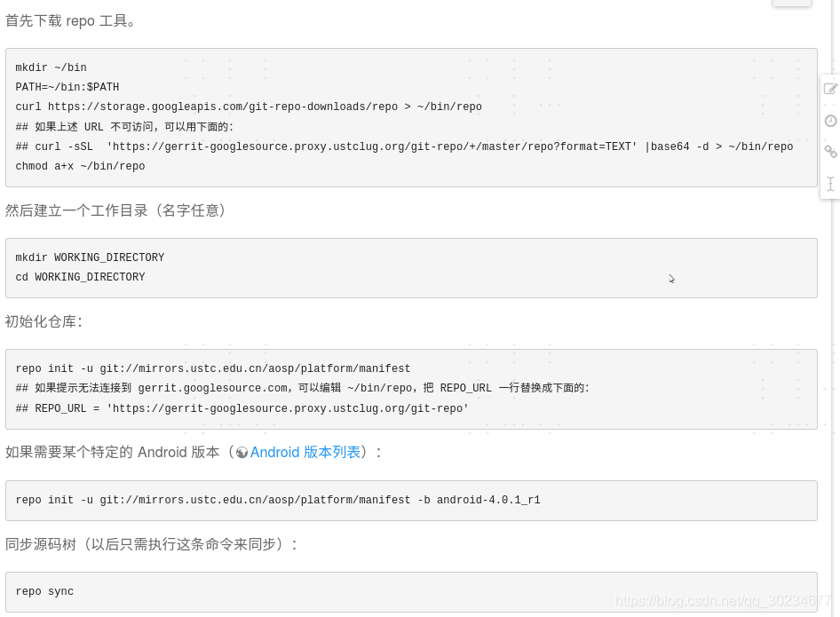
Task: Open the Android 版本列表 link
Action: 305,452
